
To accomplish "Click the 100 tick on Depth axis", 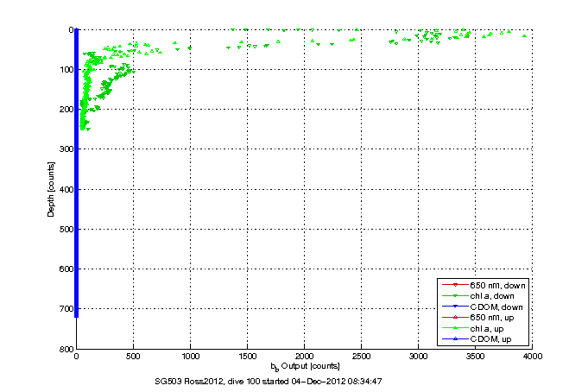I will pos(66,69).
